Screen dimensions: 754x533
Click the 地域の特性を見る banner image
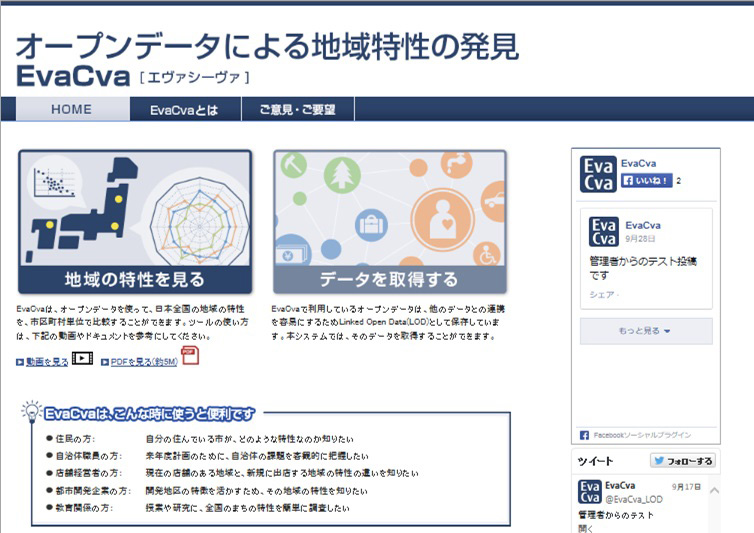[x=135, y=222]
